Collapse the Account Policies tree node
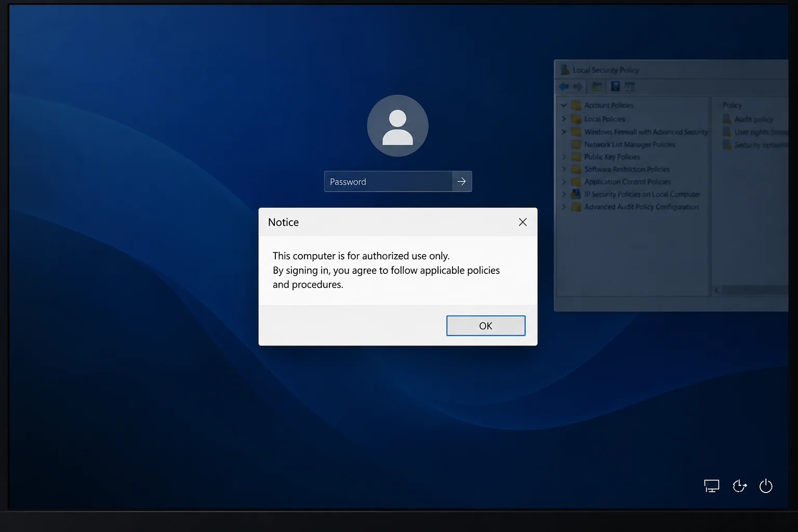The width and height of the screenshot is (798, 532). tap(564, 105)
